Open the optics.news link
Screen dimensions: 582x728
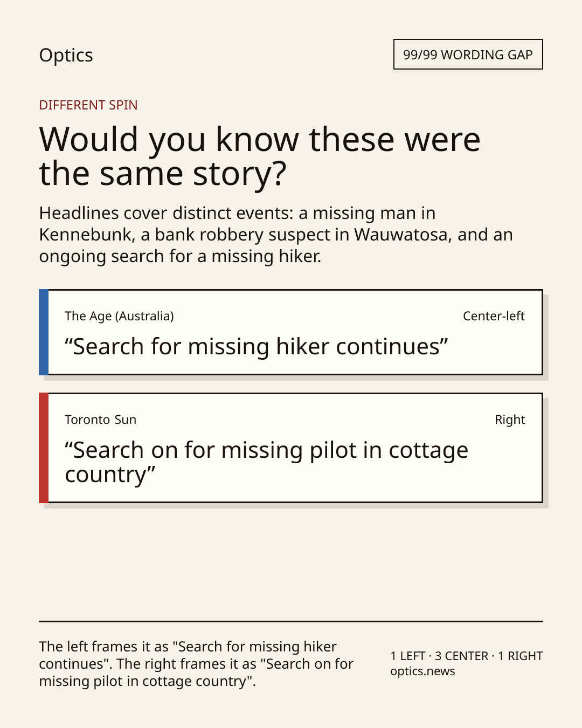(422, 671)
